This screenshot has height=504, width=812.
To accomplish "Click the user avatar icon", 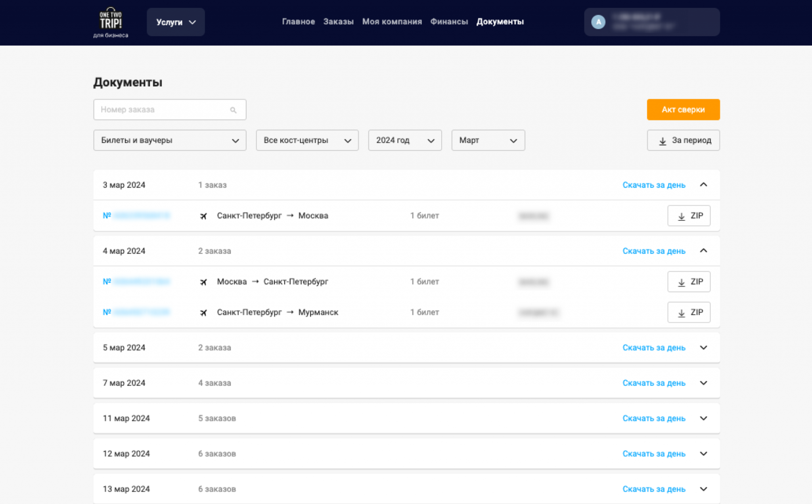I will pyautogui.click(x=598, y=22).
